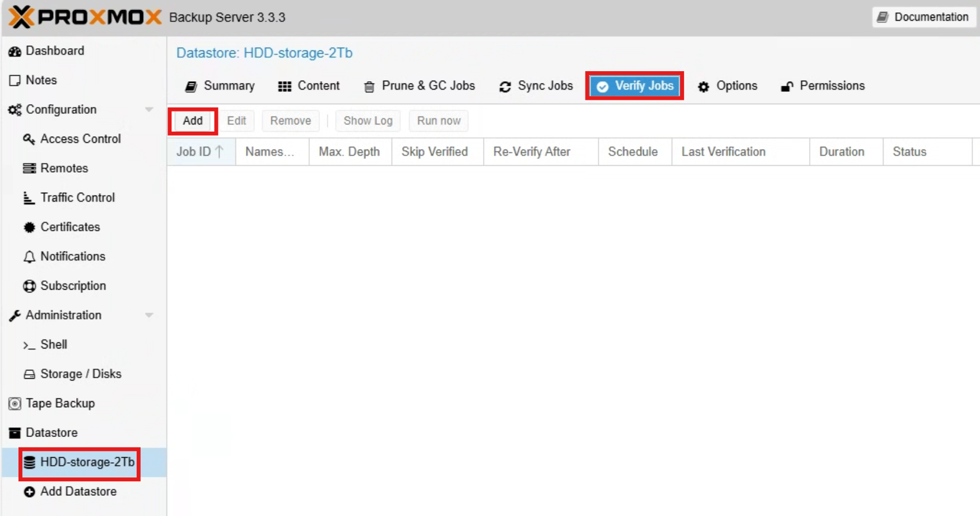Click the Schedule column header

click(635, 152)
